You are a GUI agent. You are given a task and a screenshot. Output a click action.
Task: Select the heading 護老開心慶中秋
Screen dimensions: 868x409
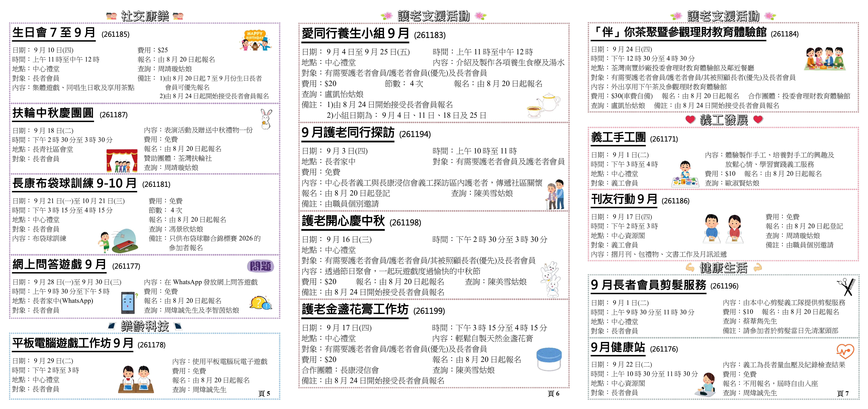(343, 221)
